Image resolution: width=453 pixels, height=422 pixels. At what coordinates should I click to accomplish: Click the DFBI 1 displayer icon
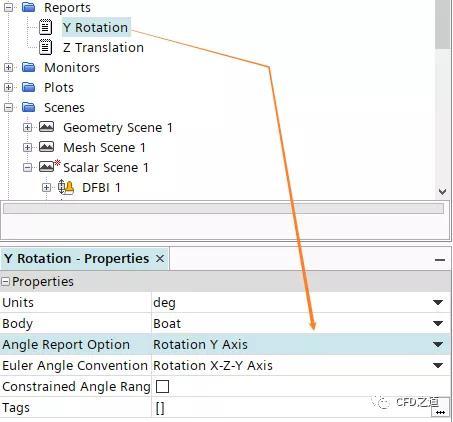click(66, 187)
